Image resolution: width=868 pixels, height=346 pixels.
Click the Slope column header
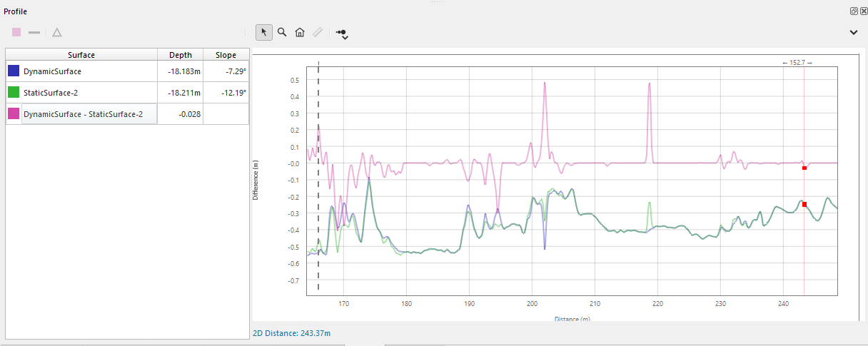pyautogui.click(x=226, y=55)
